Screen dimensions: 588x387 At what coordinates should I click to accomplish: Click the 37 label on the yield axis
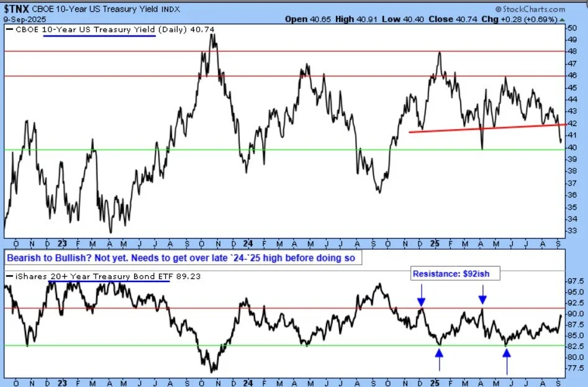point(572,183)
